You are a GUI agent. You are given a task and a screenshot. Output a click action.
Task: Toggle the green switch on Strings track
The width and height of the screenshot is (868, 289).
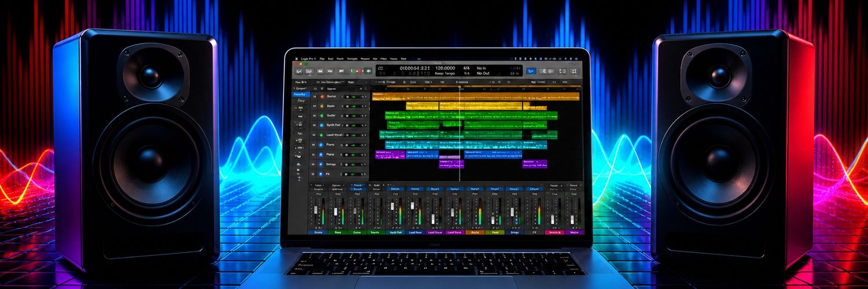point(353,164)
